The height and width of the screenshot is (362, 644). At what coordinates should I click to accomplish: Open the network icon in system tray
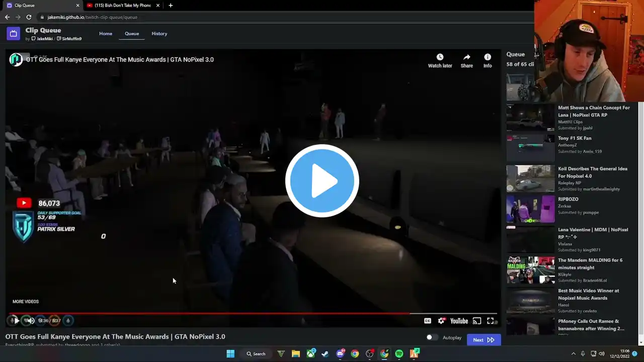593,353
